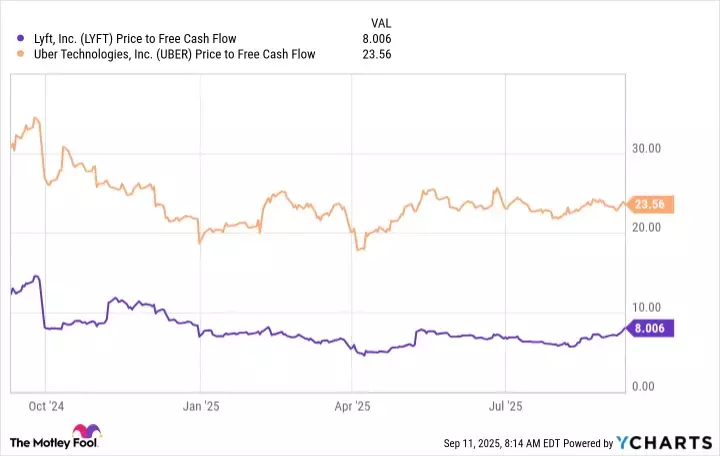
Task: Click the 10.00 y-axis label
Action: pos(648,307)
